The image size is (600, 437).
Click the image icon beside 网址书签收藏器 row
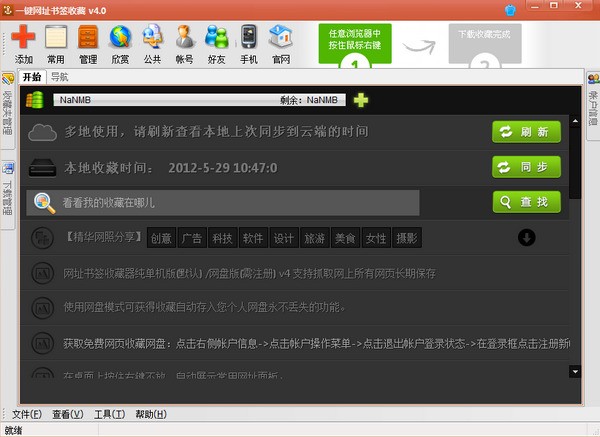(x=42, y=273)
